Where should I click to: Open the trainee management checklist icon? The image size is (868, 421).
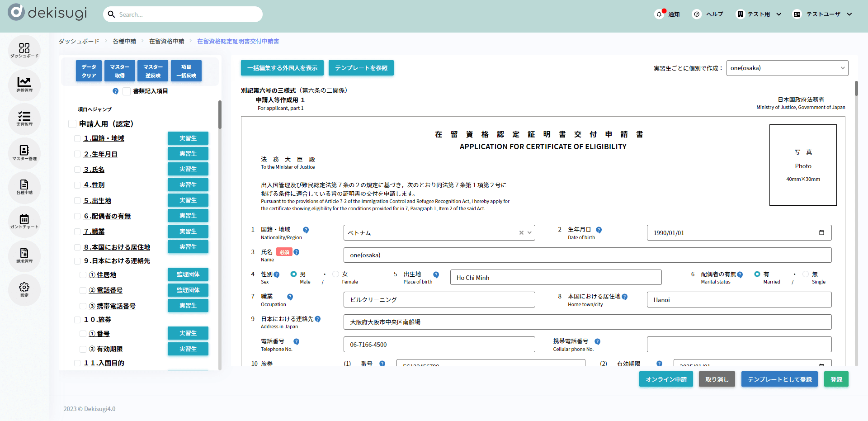24,118
